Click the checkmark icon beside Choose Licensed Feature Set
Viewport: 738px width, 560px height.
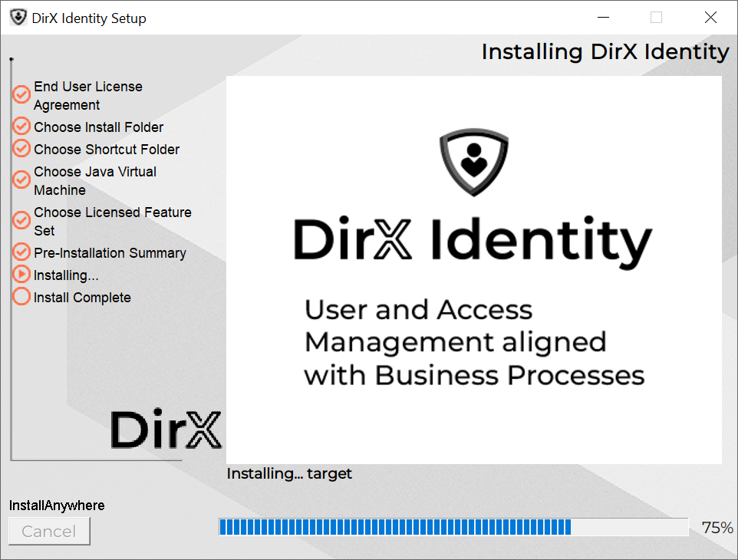click(21, 221)
